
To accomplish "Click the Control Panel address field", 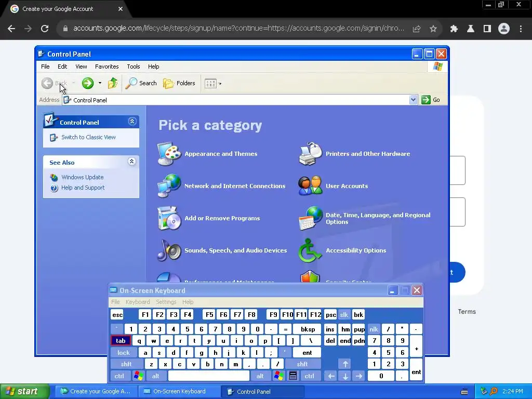I will (x=240, y=100).
